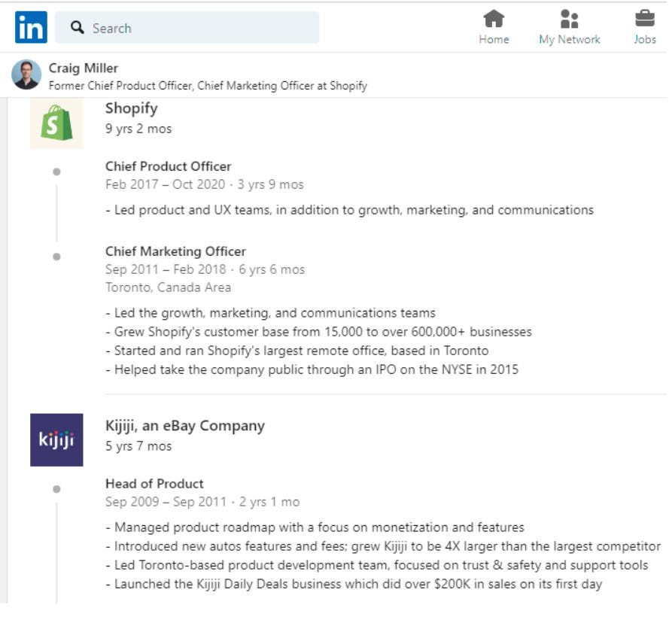This screenshot has width=672, height=632.
Task: Open the Shopify company logo
Action: [56, 123]
